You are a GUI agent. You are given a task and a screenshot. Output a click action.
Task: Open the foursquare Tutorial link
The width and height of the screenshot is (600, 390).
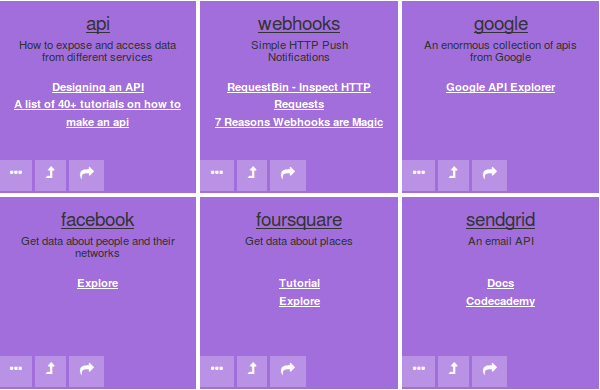click(299, 283)
